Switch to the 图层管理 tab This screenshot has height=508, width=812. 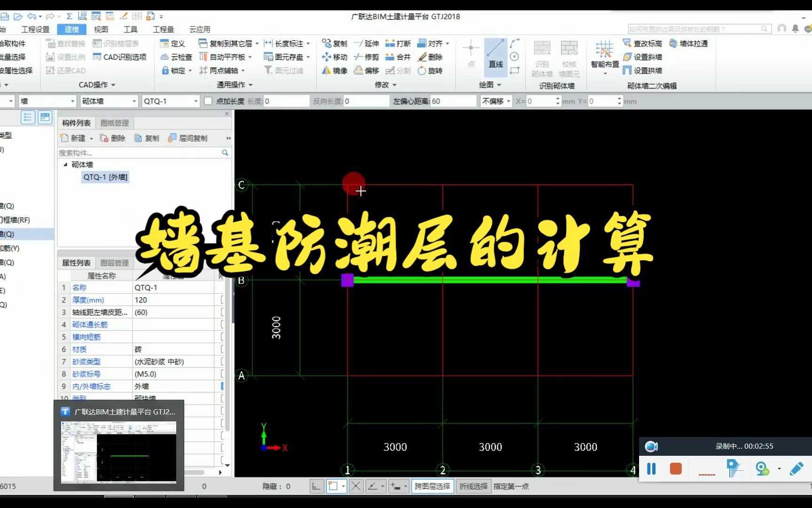pos(115,262)
